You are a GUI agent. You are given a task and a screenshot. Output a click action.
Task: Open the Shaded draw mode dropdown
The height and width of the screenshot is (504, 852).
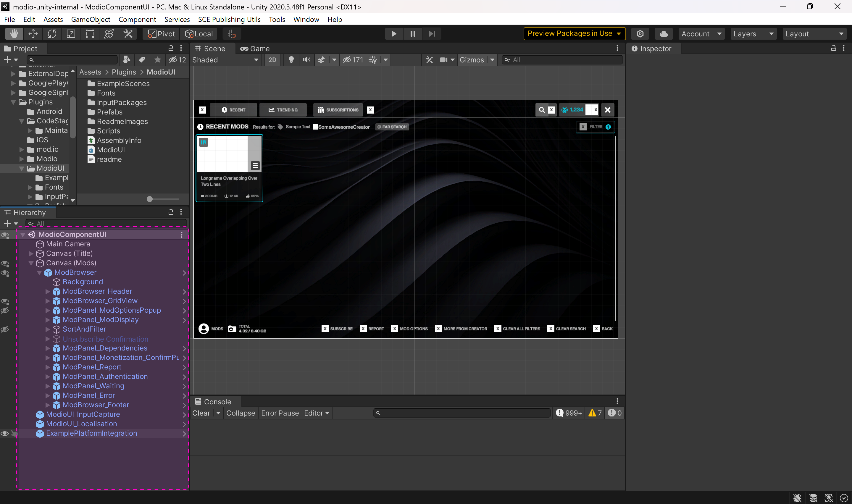[x=225, y=60]
